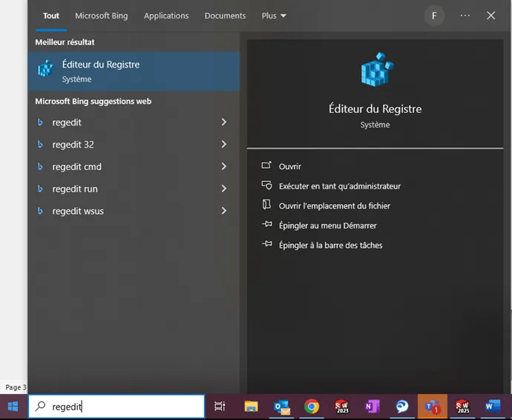
Task: Open OneNote from the taskbar
Action: coord(372,407)
